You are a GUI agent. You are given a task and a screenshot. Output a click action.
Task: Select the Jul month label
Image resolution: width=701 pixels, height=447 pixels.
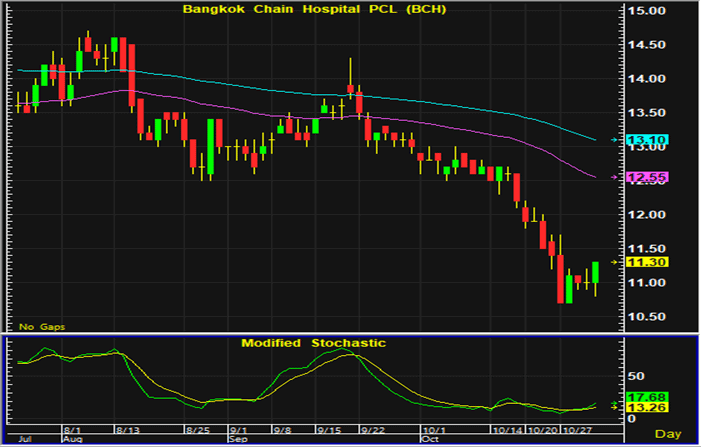26,438
